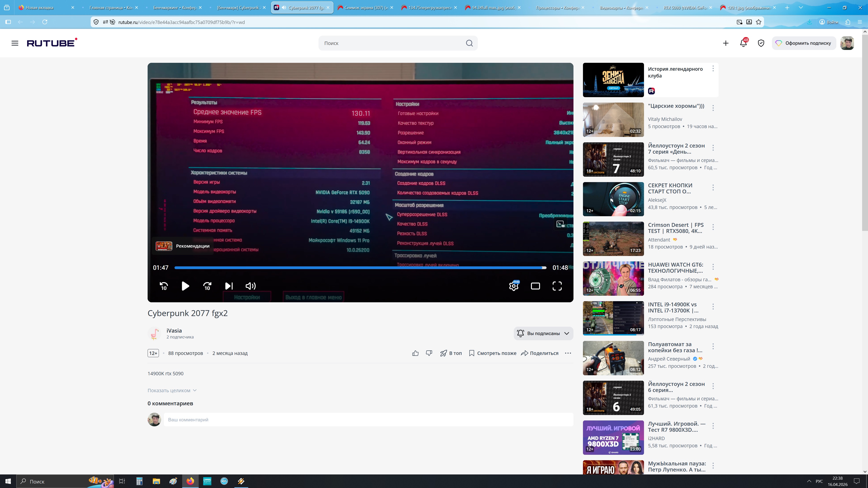Click Оформить подписку button
The image size is (868, 488).
tap(804, 43)
